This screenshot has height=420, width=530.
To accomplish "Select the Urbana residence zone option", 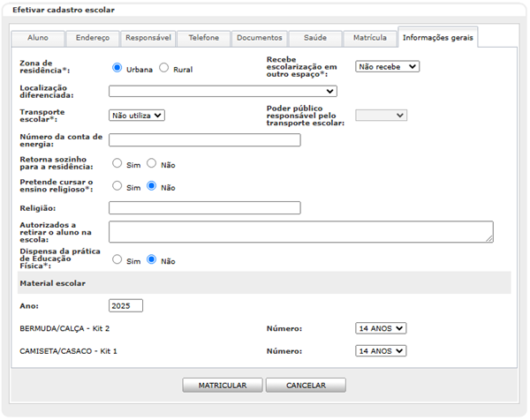I will point(117,68).
